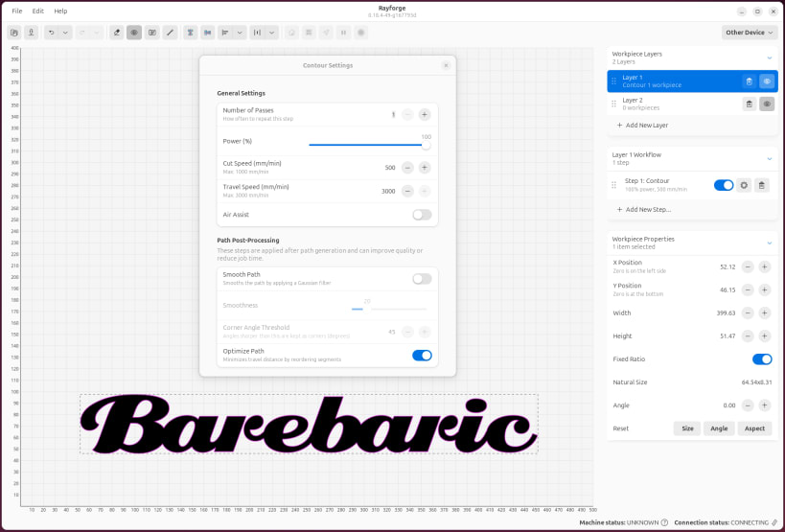Increase the X Position value
This screenshot has height=532, width=785.
(765, 266)
